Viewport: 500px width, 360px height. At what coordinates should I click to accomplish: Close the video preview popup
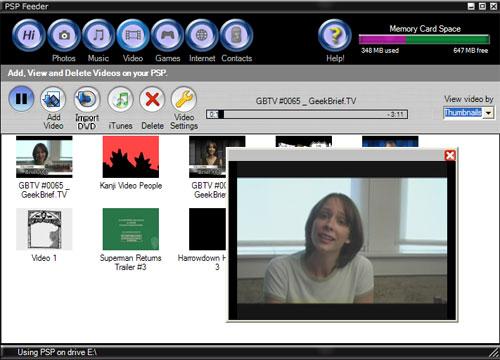450,155
